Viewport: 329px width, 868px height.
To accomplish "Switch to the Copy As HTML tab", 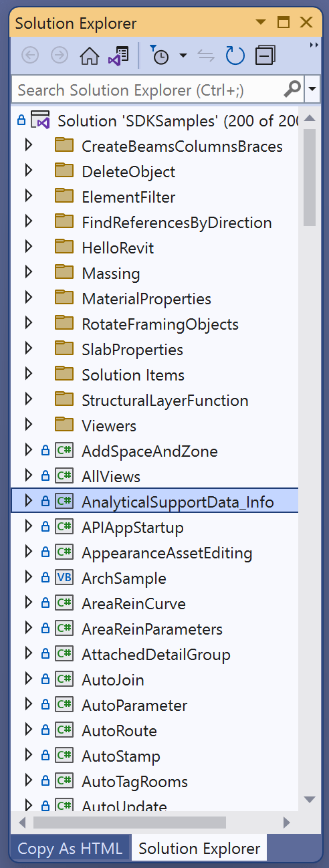I will point(70,849).
